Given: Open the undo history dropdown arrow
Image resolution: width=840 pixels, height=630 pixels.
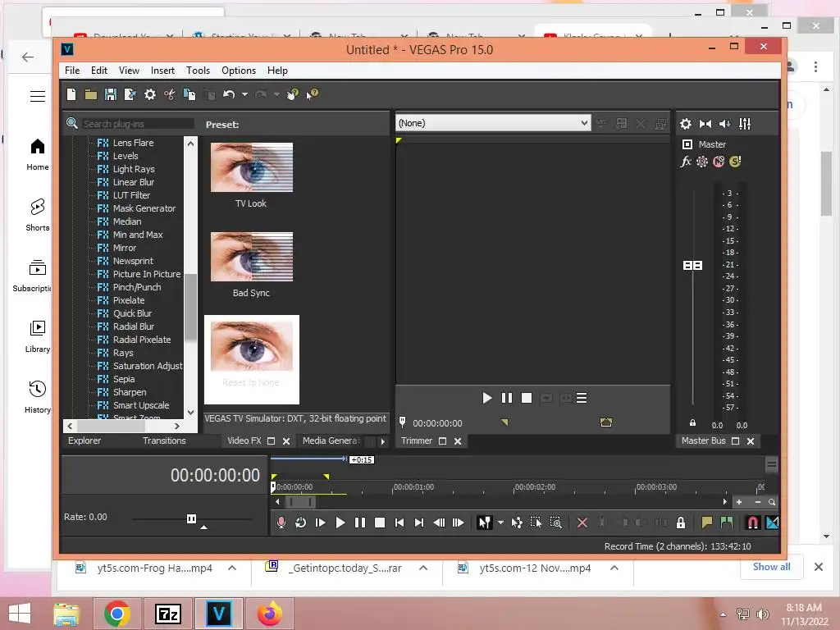Looking at the screenshot, I should (x=244, y=95).
